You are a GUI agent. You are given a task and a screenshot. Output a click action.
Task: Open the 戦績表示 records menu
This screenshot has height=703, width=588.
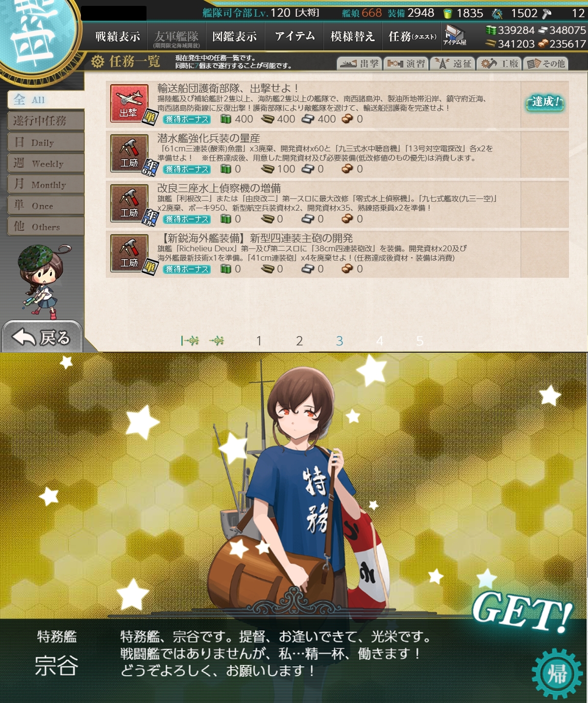[x=118, y=36]
